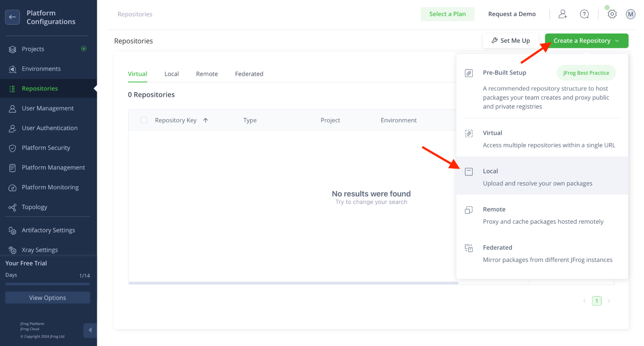Sort by Repository Key using the arrow
The height and width of the screenshot is (346, 644).
point(205,120)
